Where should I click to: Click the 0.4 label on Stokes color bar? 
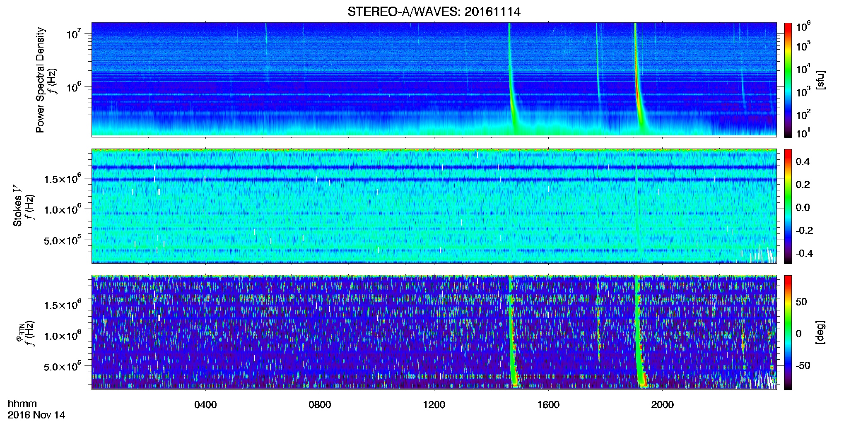803,161
